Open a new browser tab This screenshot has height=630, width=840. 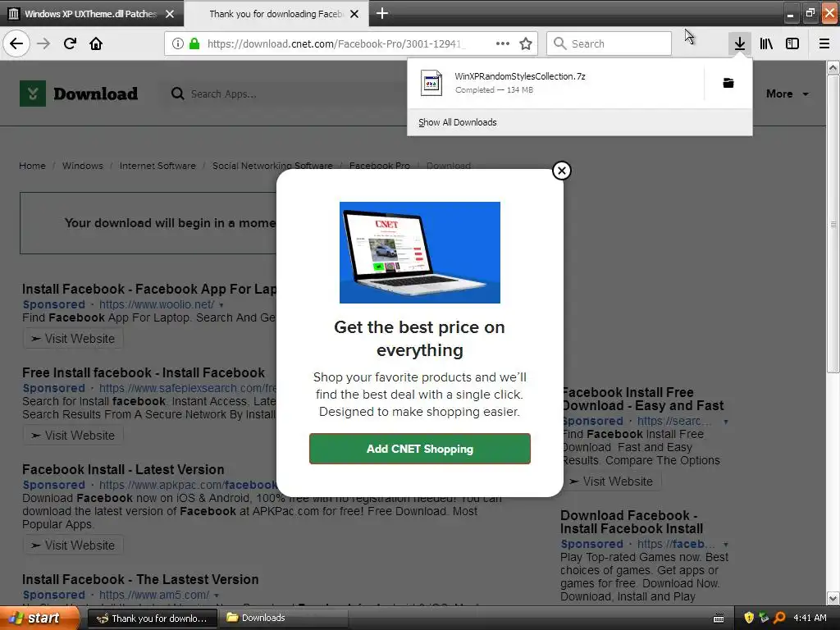pyautogui.click(x=382, y=13)
